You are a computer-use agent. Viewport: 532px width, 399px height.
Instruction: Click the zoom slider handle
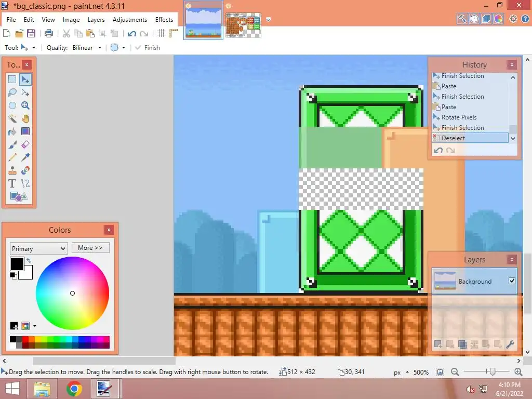[x=493, y=372]
